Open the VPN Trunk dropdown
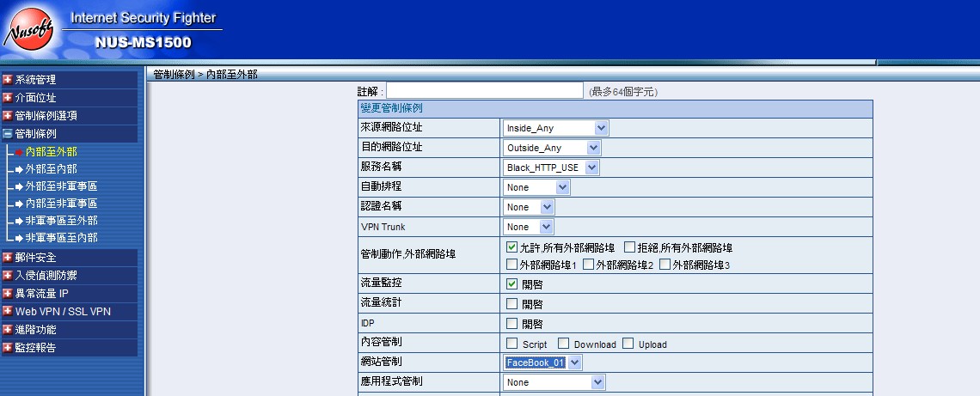 pos(529,227)
